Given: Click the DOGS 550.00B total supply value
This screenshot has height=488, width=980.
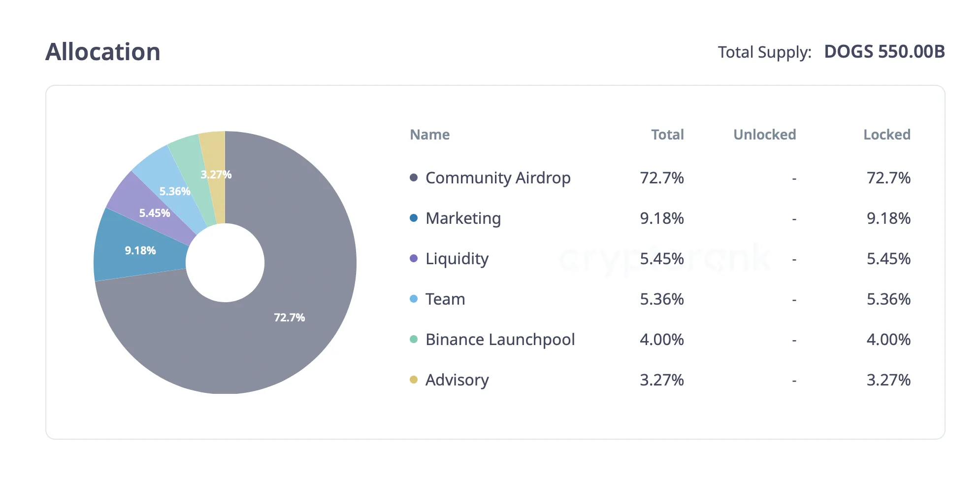Looking at the screenshot, I should click(x=884, y=52).
